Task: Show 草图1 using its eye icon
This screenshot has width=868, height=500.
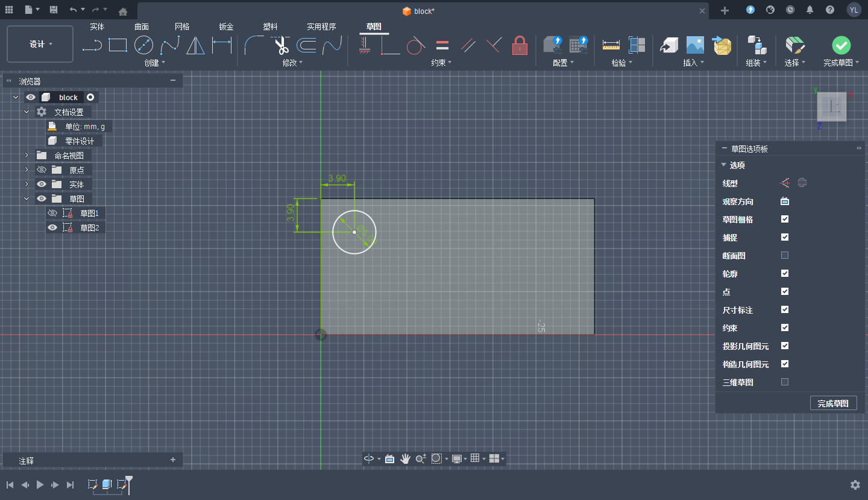Action: point(52,213)
